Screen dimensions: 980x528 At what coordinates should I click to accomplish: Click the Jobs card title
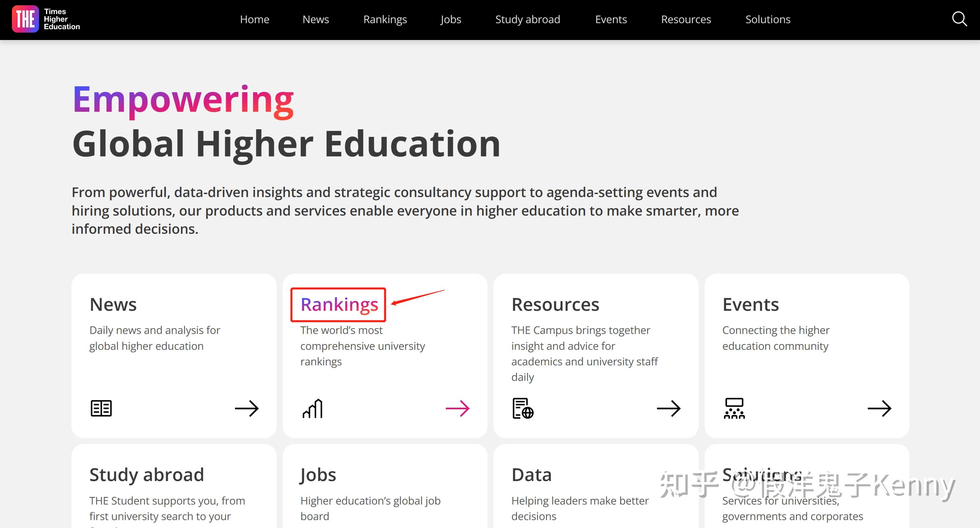318,475
